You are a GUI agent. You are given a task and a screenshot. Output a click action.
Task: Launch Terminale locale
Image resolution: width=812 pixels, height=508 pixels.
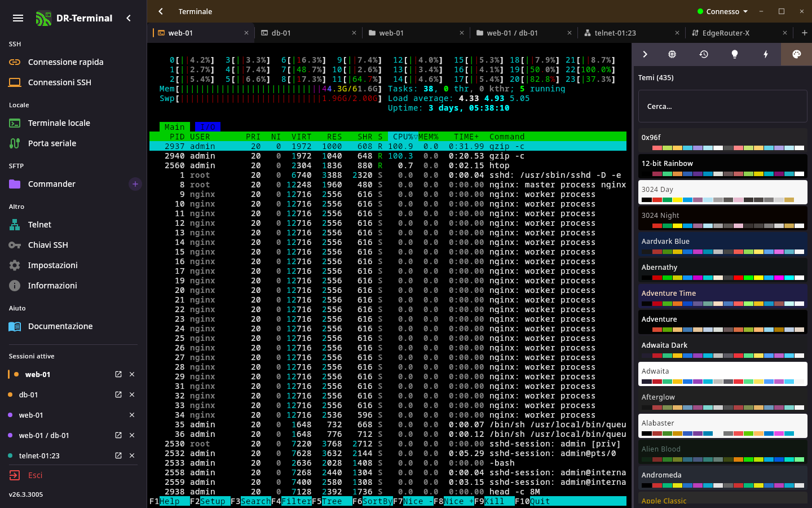(73, 123)
